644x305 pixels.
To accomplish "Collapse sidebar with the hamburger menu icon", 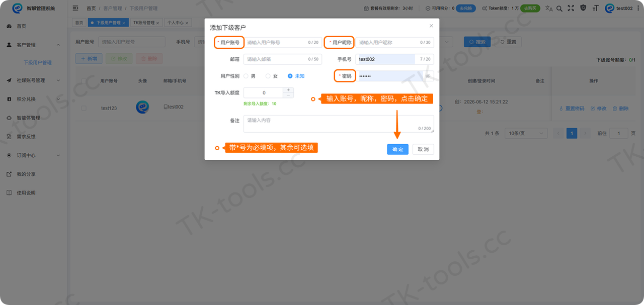I will (x=75, y=8).
